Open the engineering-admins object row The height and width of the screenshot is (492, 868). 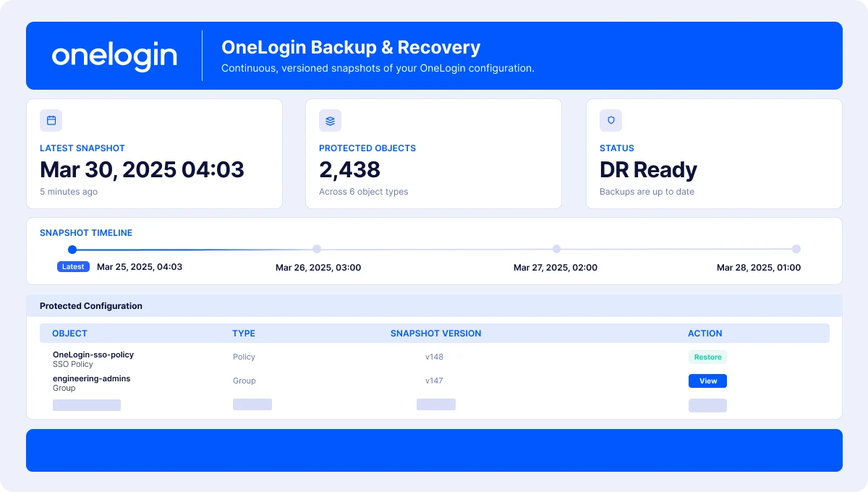(434, 383)
